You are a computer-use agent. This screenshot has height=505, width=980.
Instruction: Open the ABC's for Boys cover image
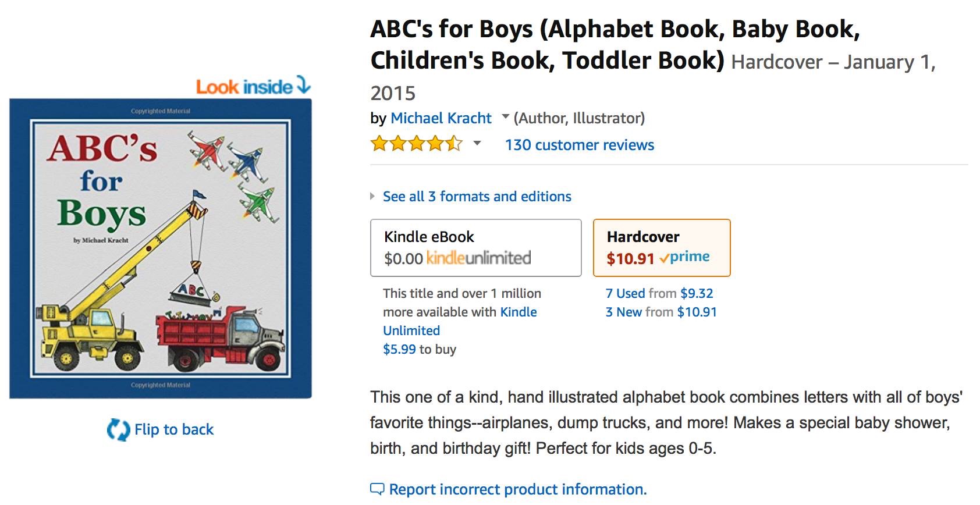coord(160,248)
